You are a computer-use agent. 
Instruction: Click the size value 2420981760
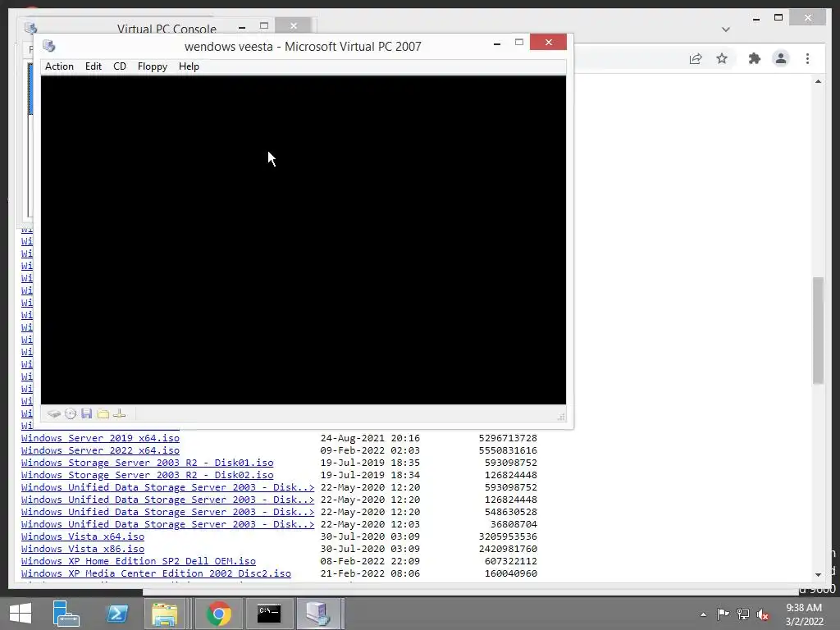click(x=508, y=549)
